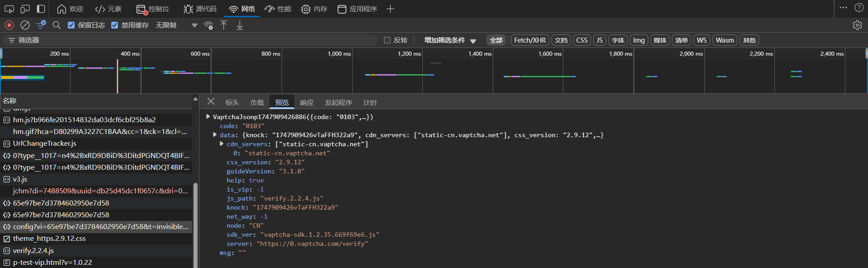Filter requests by Fetch/XHR
Image resolution: width=868 pixels, height=268 pixels.
530,40
